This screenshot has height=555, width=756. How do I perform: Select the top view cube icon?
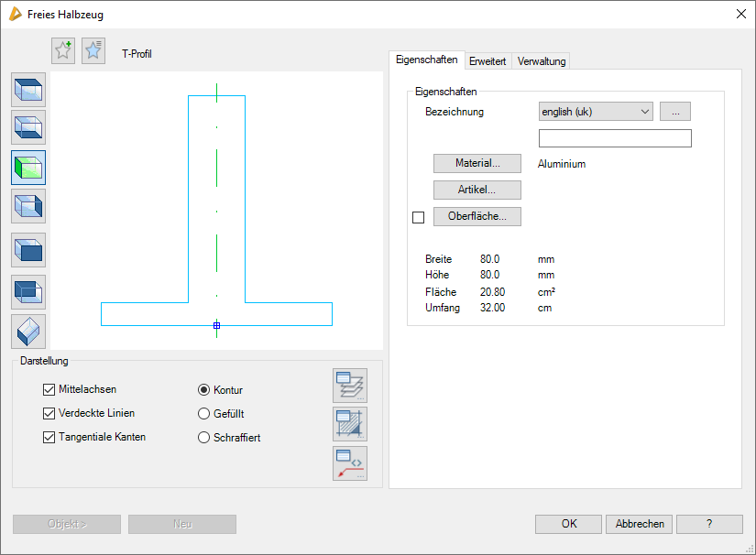point(28,90)
